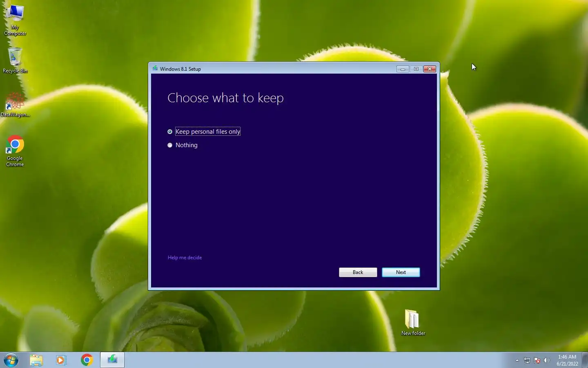The image size is (588, 368).
Task: Select the 'New folder' desktop icon
Action: coord(413,323)
